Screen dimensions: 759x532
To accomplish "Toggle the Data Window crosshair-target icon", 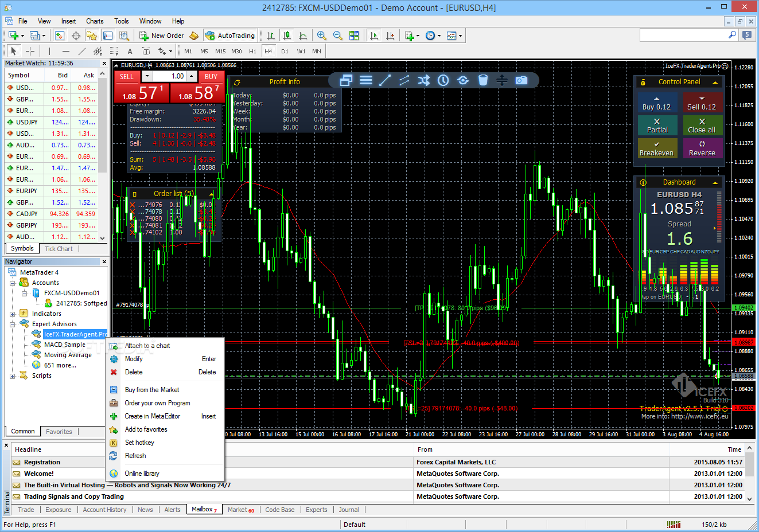I will pyautogui.click(x=76, y=36).
